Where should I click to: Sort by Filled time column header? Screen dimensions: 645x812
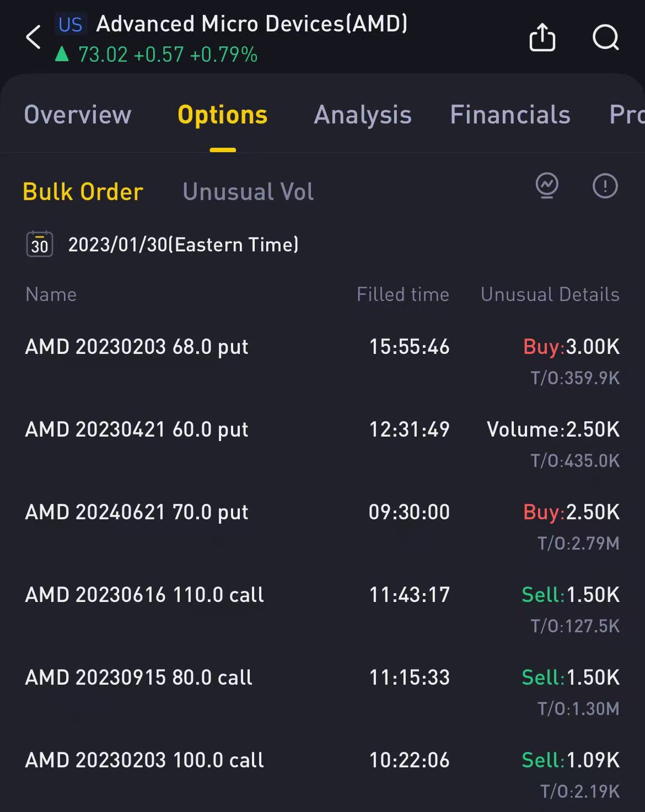pos(403,294)
